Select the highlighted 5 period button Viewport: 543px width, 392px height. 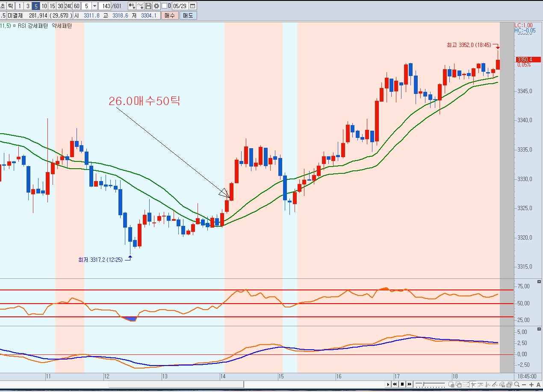[x=36, y=6]
